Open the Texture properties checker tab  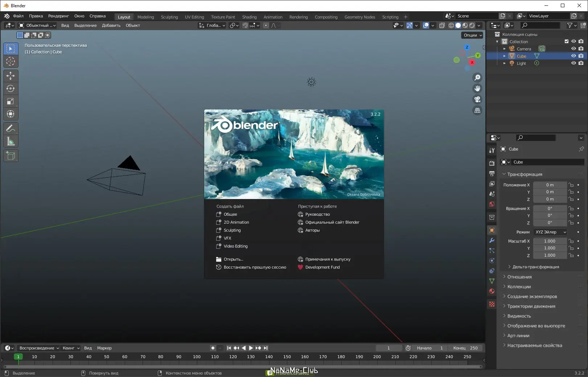point(492,304)
